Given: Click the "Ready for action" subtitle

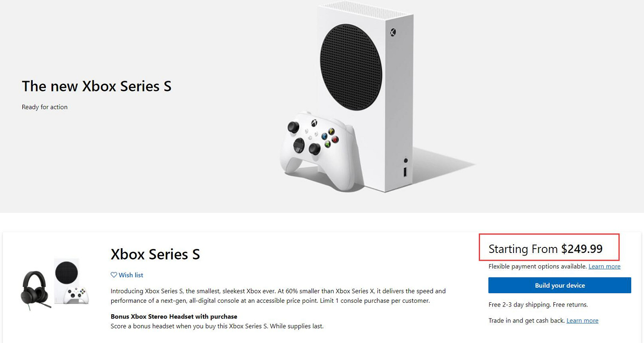Looking at the screenshot, I should click(x=45, y=107).
